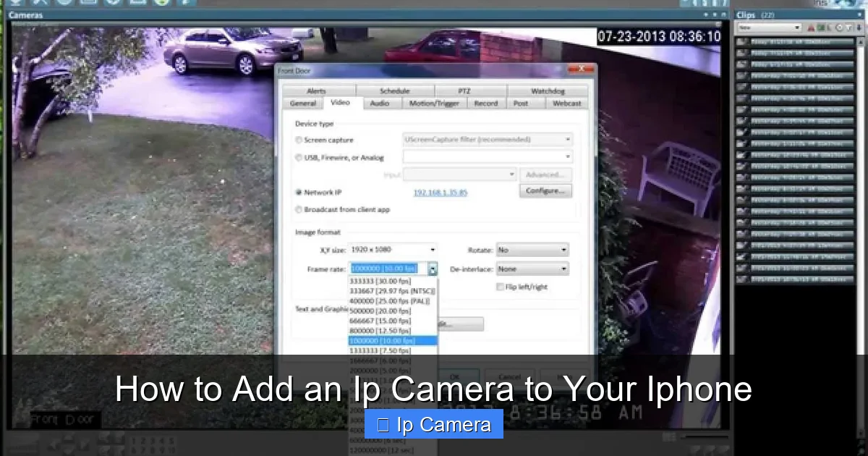Click the Configure... button
The image size is (868, 456).
pyautogui.click(x=545, y=191)
